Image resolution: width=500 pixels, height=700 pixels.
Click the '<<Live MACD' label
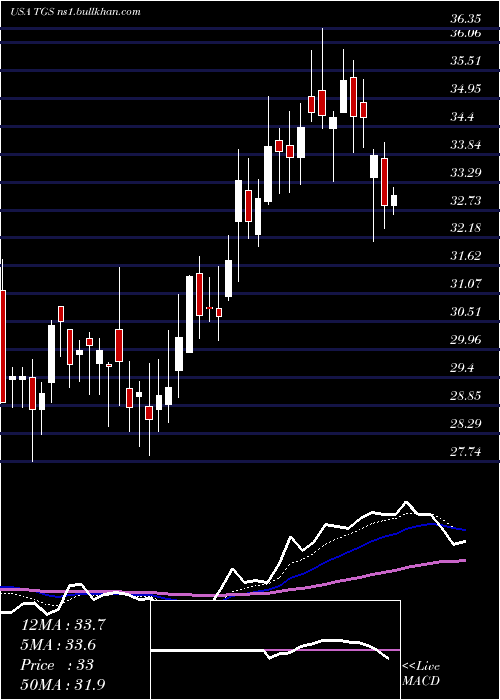click(421, 673)
